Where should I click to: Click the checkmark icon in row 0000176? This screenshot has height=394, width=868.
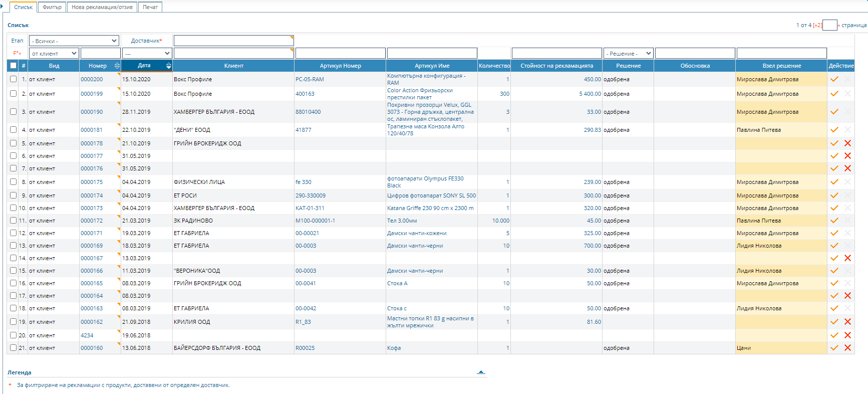[834, 168]
